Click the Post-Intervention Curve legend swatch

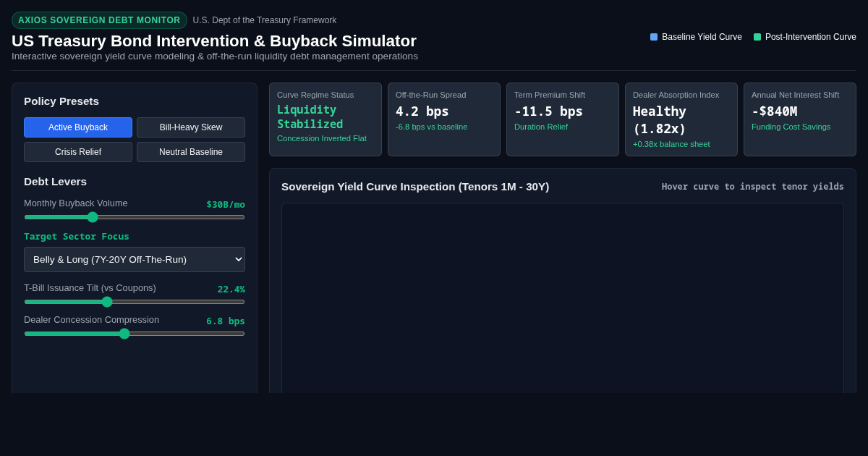click(757, 37)
